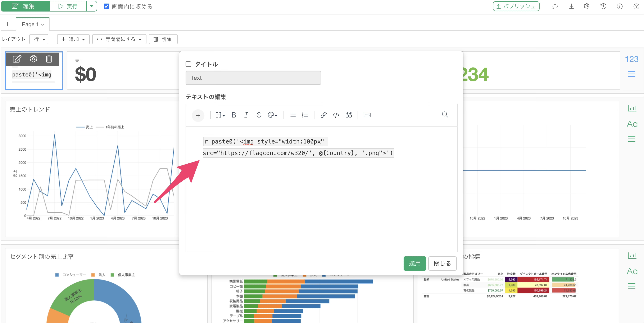Delete the text tile with trash icon
Viewport: 644px width, 323px height.
(x=49, y=59)
